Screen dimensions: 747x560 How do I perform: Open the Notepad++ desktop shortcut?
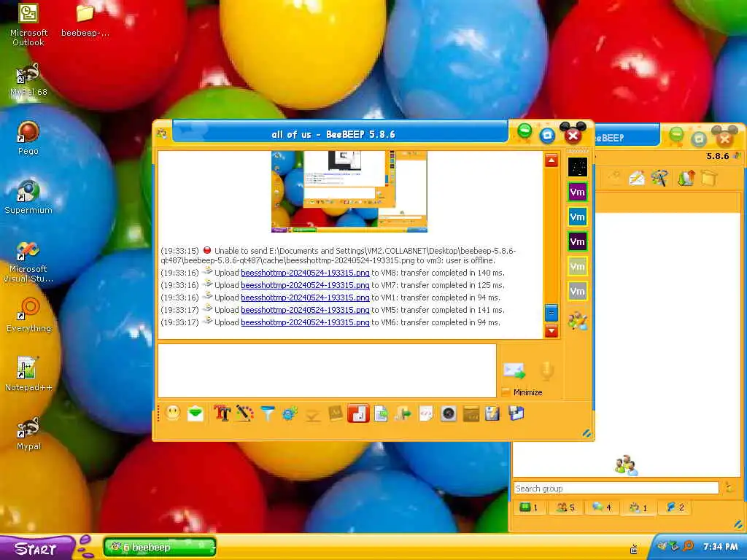click(x=28, y=374)
